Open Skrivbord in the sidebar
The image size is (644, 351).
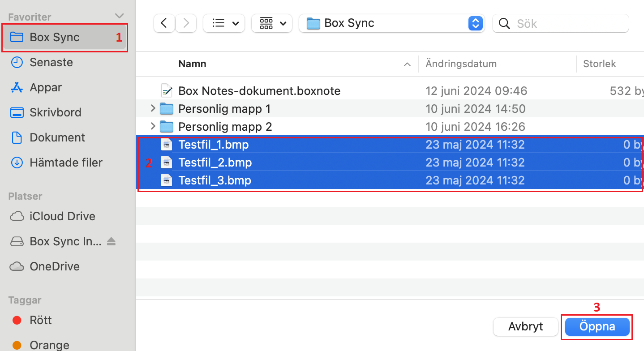click(x=56, y=112)
